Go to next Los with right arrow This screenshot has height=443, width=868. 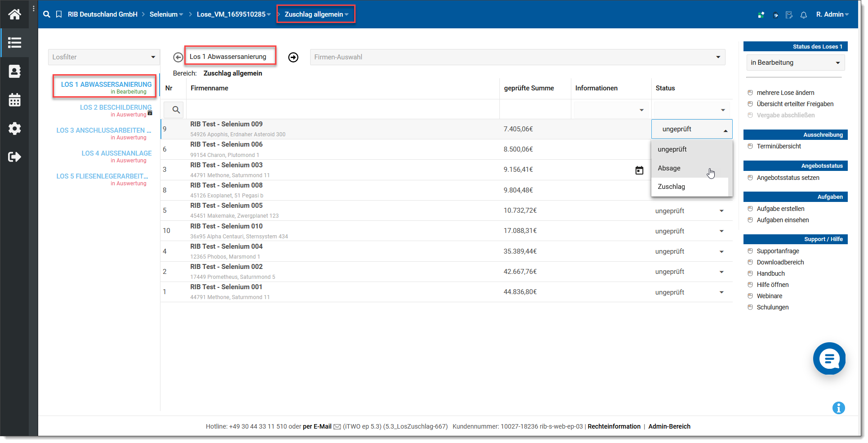tap(293, 57)
